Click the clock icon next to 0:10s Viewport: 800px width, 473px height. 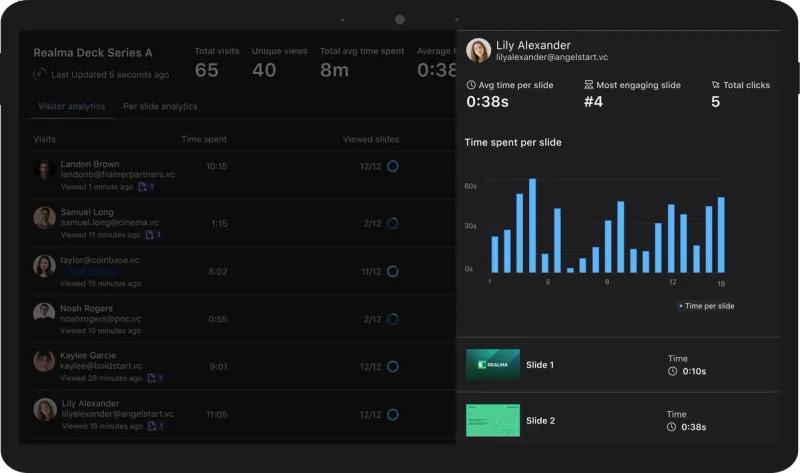tap(672, 371)
